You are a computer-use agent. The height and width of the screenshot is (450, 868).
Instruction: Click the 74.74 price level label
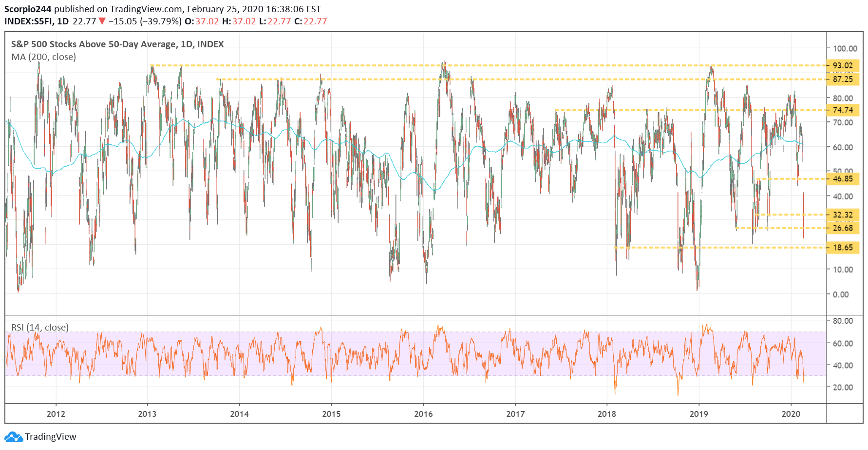[x=843, y=110]
